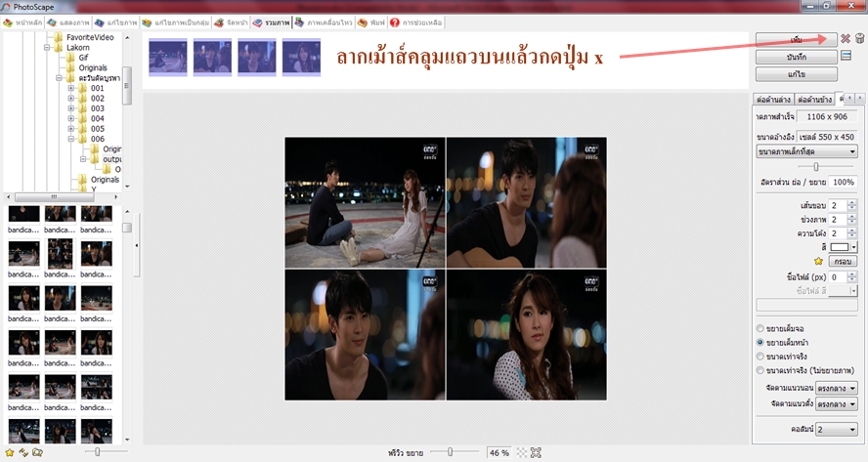Click the trash can clear-all icon
This screenshot has width=868, height=462.
(x=860, y=39)
